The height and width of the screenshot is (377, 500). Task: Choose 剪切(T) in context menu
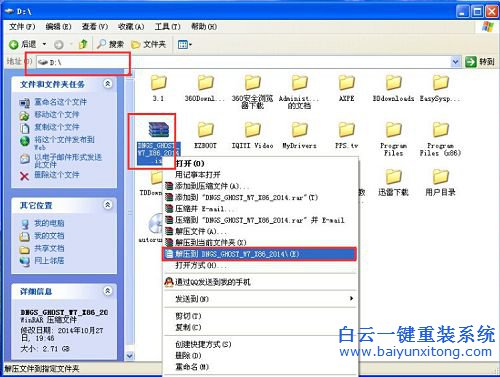(x=260, y=315)
